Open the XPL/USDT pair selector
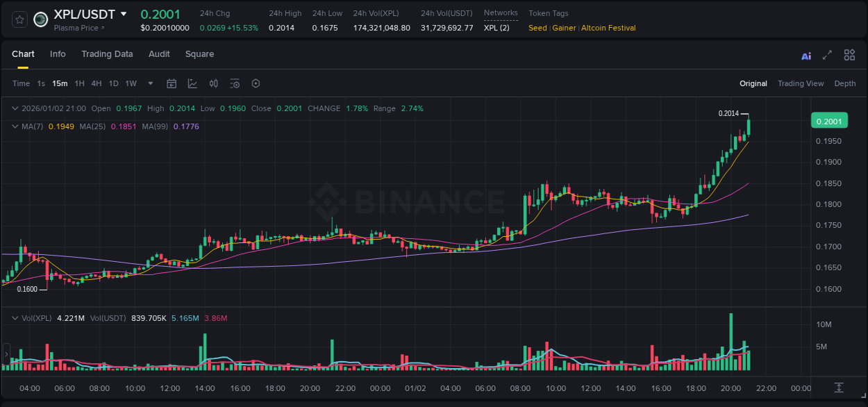Viewport: 868px width, 407px height. tap(85, 13)
